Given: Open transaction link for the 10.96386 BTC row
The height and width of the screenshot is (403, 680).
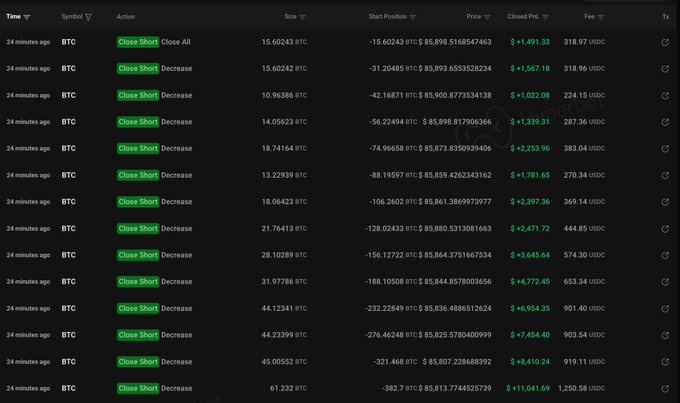Looking at the screenshot, I should click(x=665, y=95).
